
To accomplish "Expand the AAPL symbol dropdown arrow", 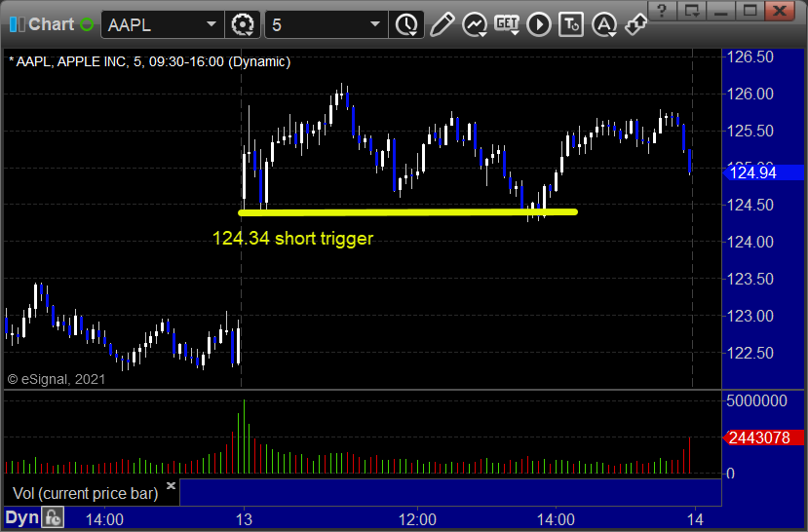I will (212, 24).
